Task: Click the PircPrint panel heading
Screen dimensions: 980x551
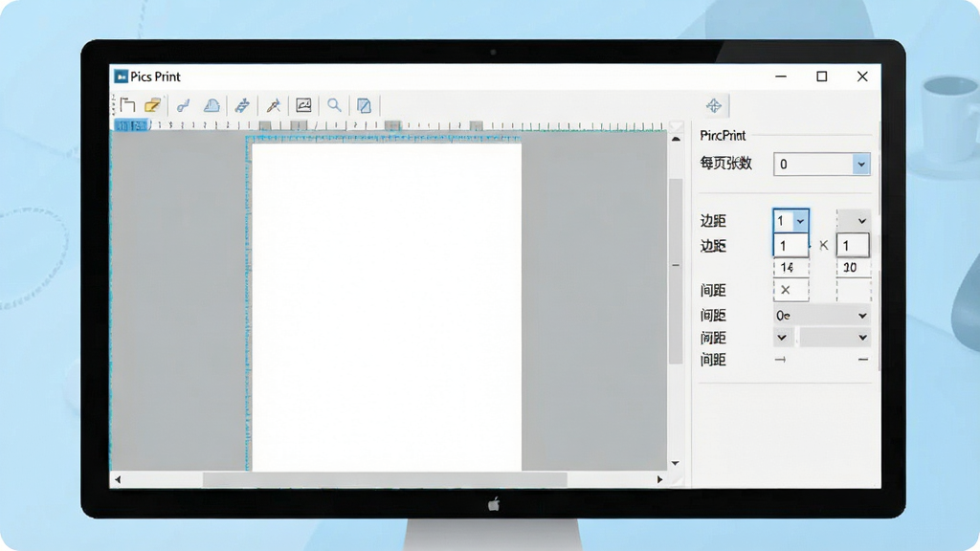Action: (x=723, y=135)
